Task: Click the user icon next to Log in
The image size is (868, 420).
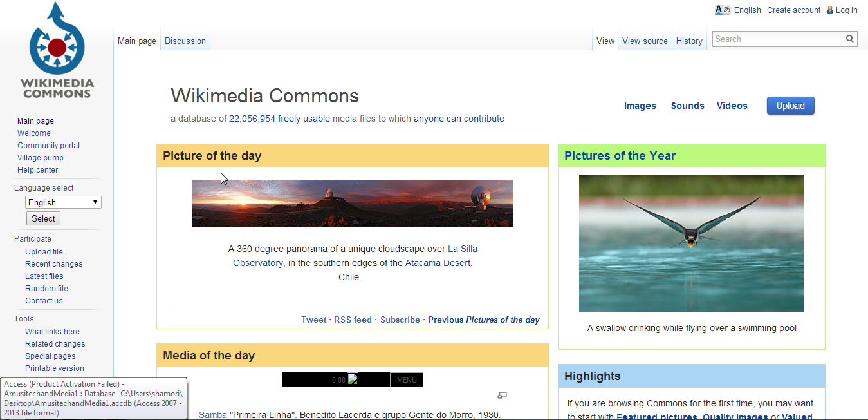Action: [830, 10]
